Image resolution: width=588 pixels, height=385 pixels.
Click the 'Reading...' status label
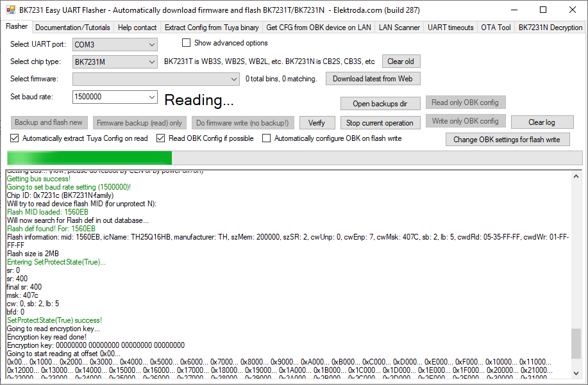pyautogui.click(x=199, y=100)
